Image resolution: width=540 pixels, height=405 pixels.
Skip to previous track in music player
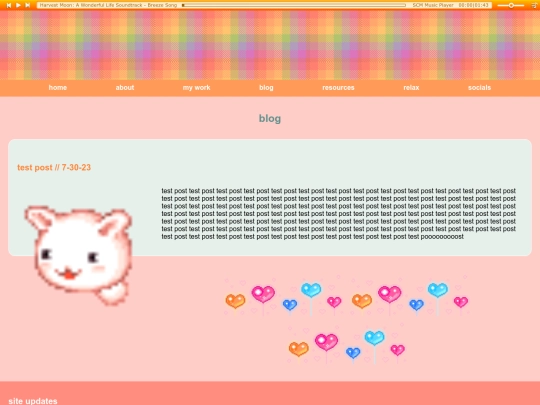pos(9,5)
